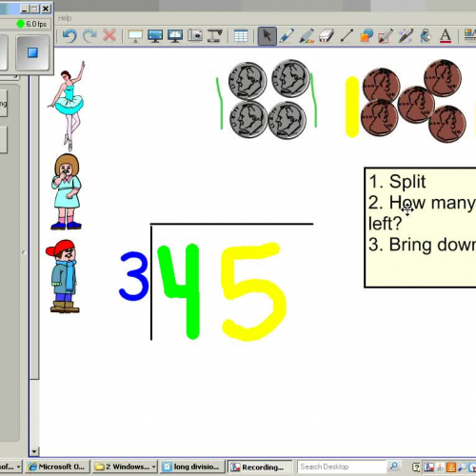476x476 pixels.
Task: Expand the '2 Windows...' group dropdown arrow
Action: pos(154,467)
